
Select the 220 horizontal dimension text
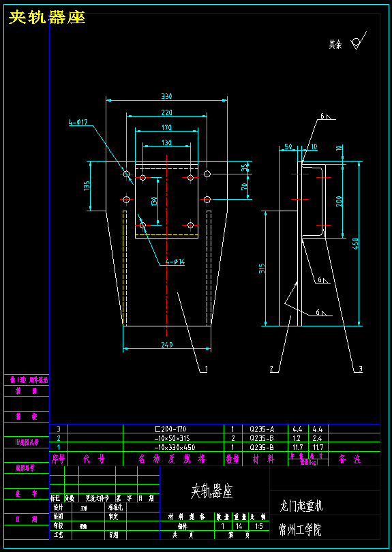pos(166,112)
